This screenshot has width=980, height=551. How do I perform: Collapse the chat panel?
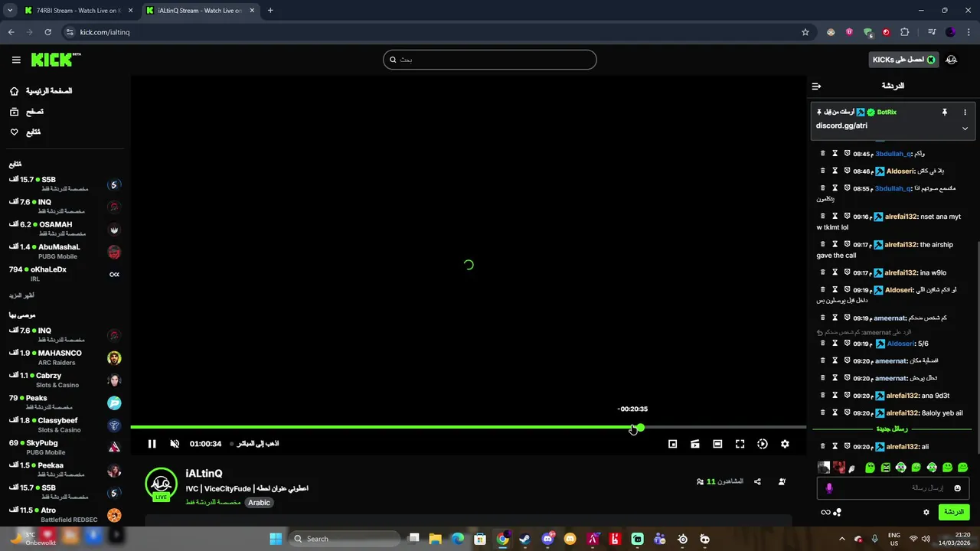click(816, 86)
